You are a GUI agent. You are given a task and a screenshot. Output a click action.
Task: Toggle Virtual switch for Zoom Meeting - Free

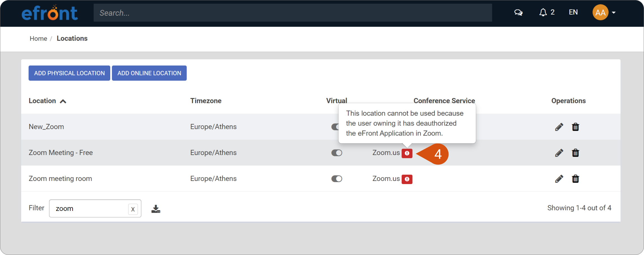(x=337, y=153)
